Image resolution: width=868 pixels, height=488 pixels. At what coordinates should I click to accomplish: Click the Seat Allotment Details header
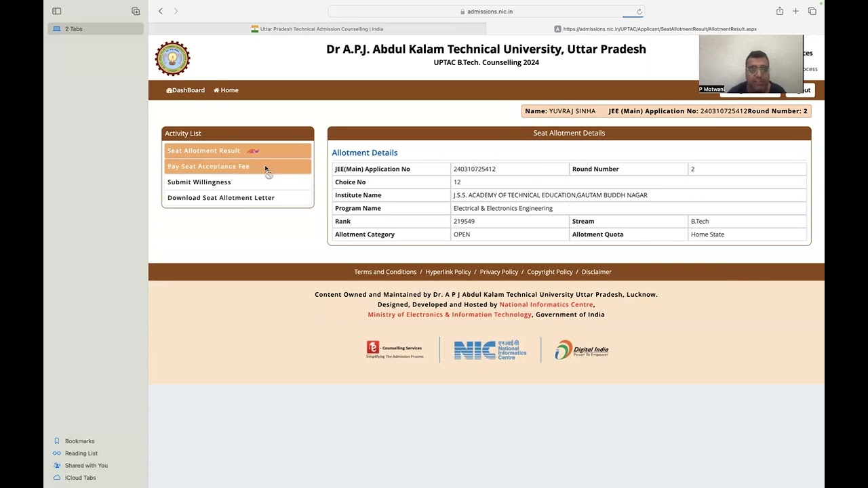click(569, 133)
